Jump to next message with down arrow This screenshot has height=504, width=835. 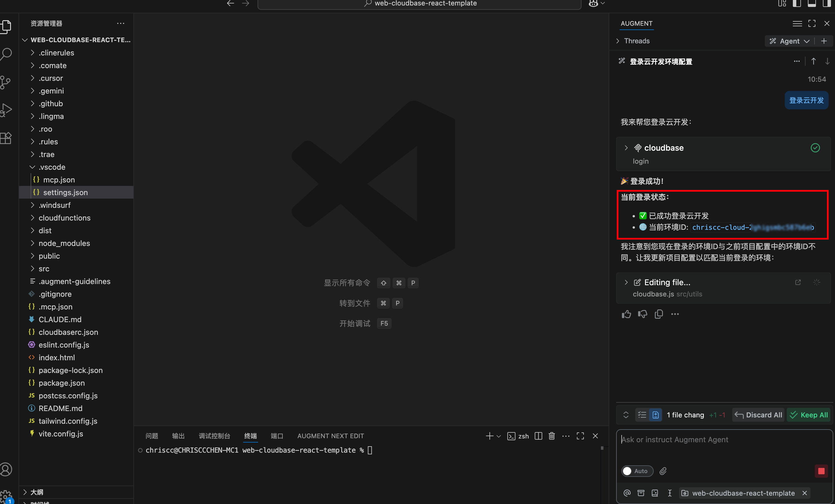click(827, 61)
